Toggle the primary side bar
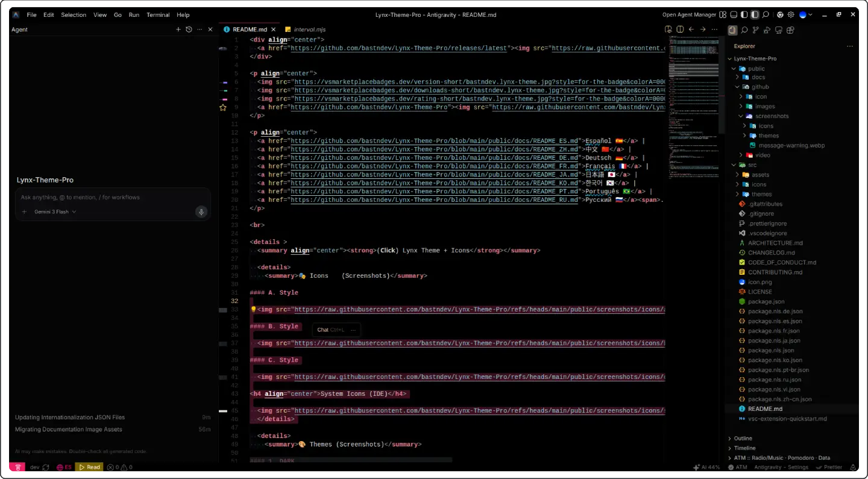Image resolution: width=868 pixels, height=479 pixels. 744,14
